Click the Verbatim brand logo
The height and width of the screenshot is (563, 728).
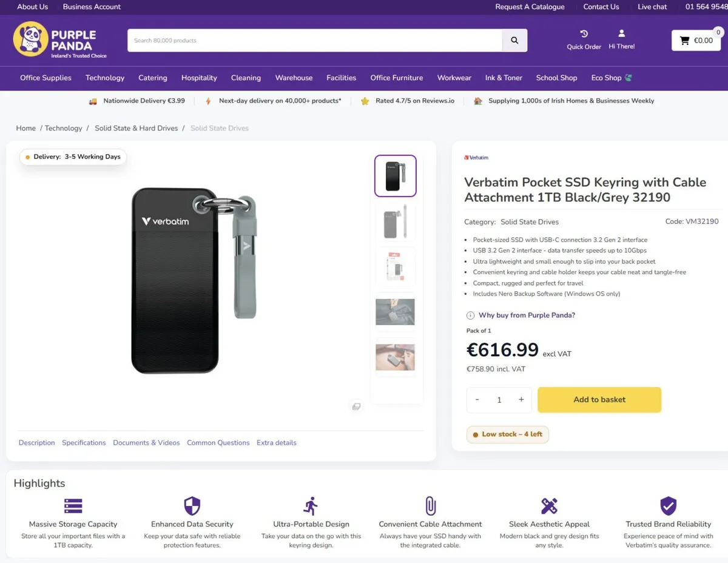476,158
